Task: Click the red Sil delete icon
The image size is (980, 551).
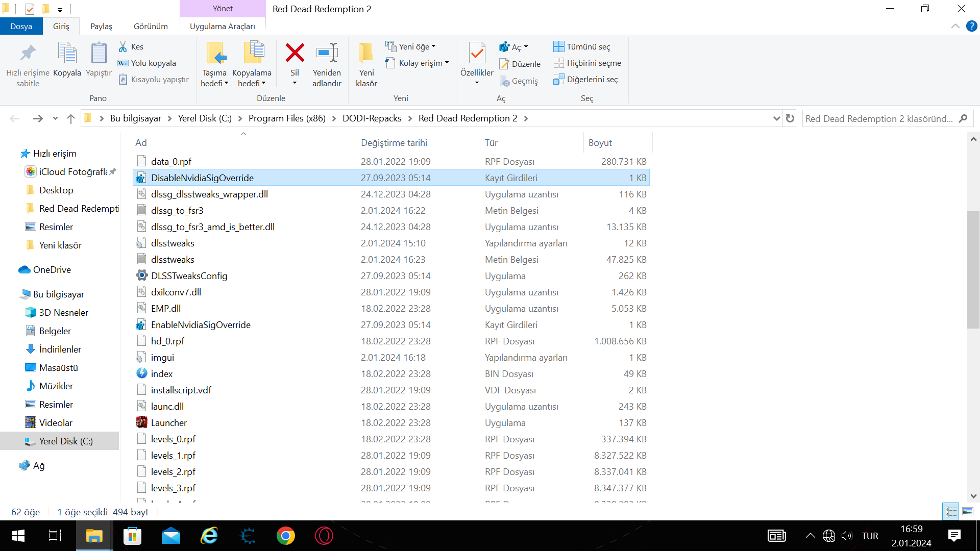Action: [x=295, y=54]
